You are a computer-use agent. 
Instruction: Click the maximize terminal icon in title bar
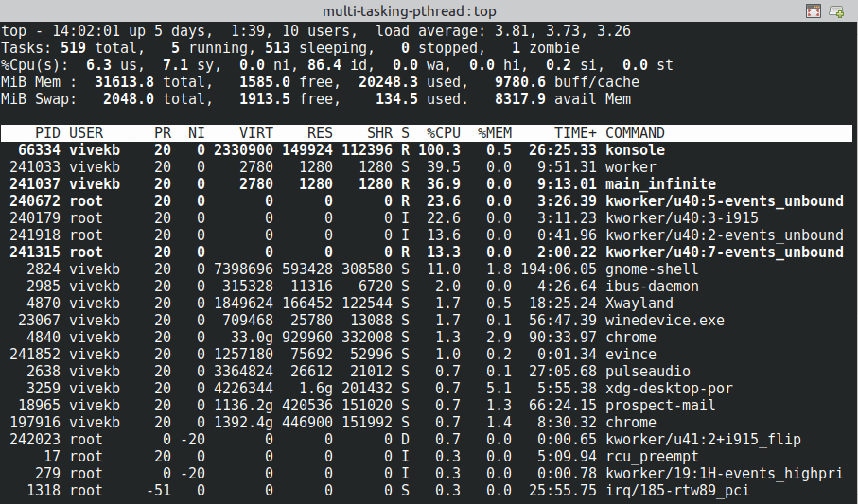pos(813,11)
